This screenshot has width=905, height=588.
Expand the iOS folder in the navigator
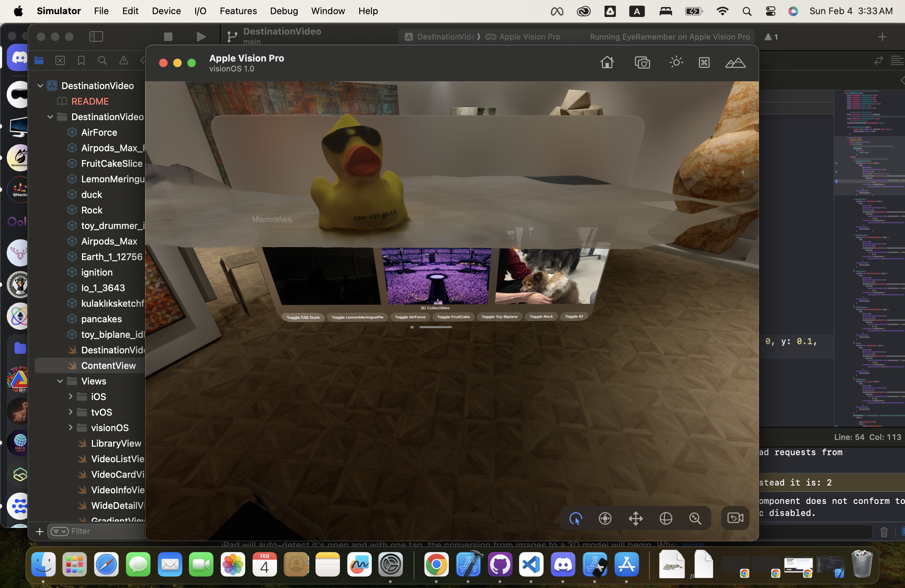70,396
